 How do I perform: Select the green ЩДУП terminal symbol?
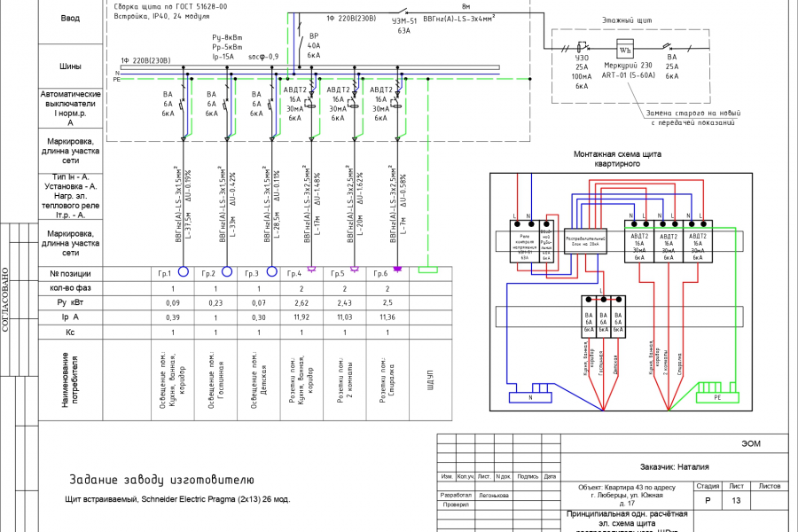428,270
